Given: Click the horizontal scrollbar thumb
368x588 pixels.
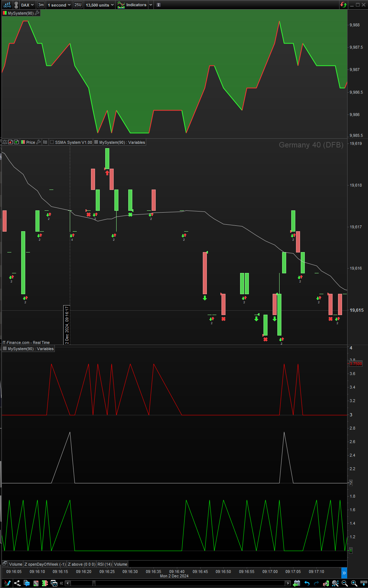Looking at the screenshot, I should click(94, 583).
